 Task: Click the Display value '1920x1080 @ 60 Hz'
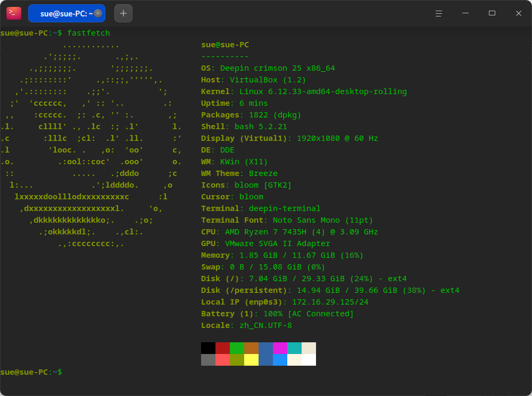337,138
